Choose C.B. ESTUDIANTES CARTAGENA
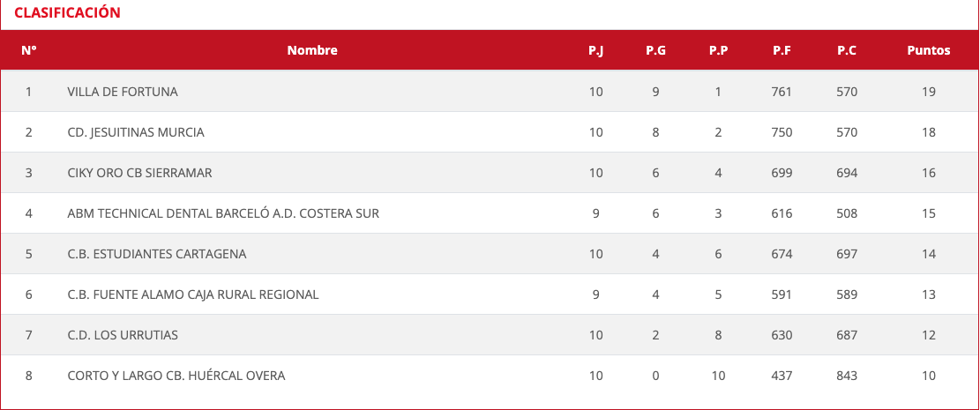This screenshot has width=980, height=410. [157, 254]
